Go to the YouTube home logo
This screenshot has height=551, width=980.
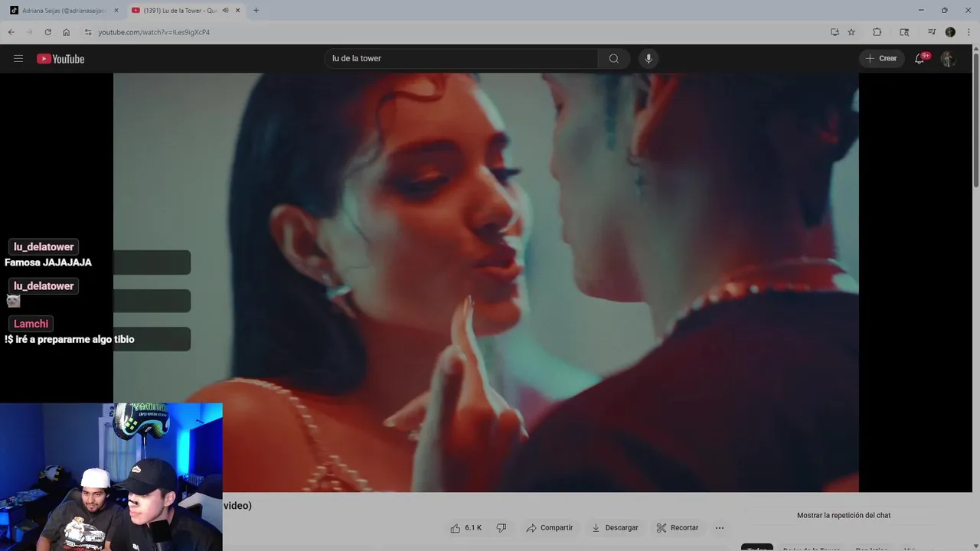pos(60,59)
